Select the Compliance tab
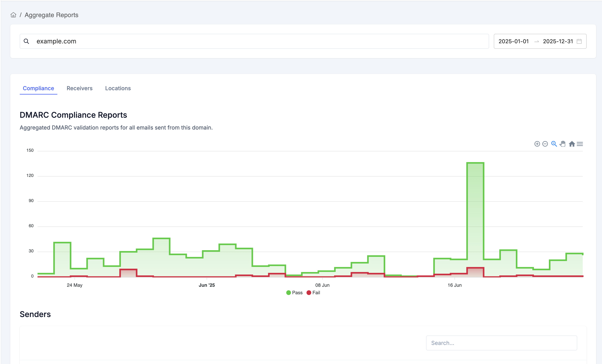The image size is (602, 364). point(38,88)
